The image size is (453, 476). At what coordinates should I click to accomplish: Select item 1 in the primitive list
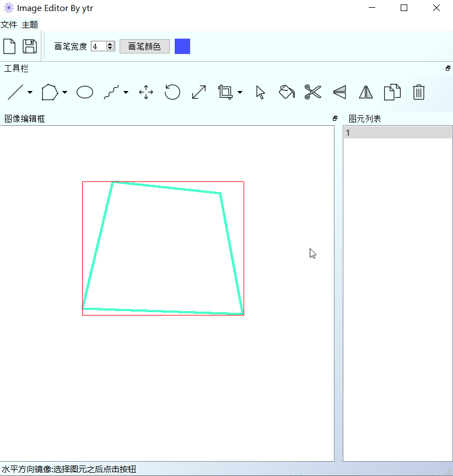pyautogui.click(x=397, y=133)
